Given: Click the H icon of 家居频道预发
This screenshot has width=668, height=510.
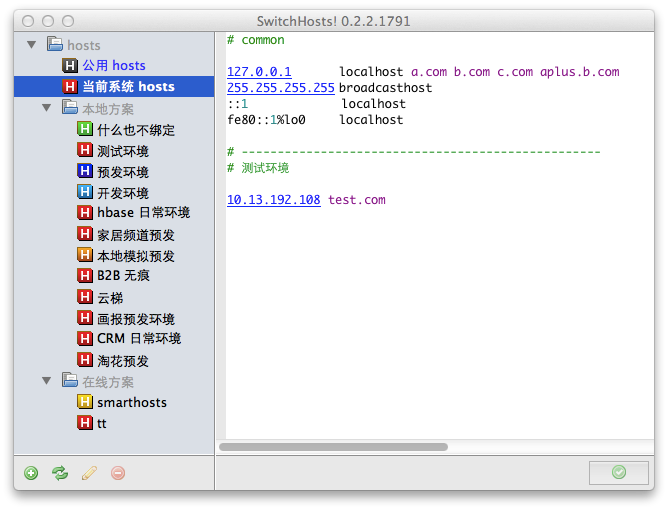Looking at the screenshot, I should click(x=85, y=234).
